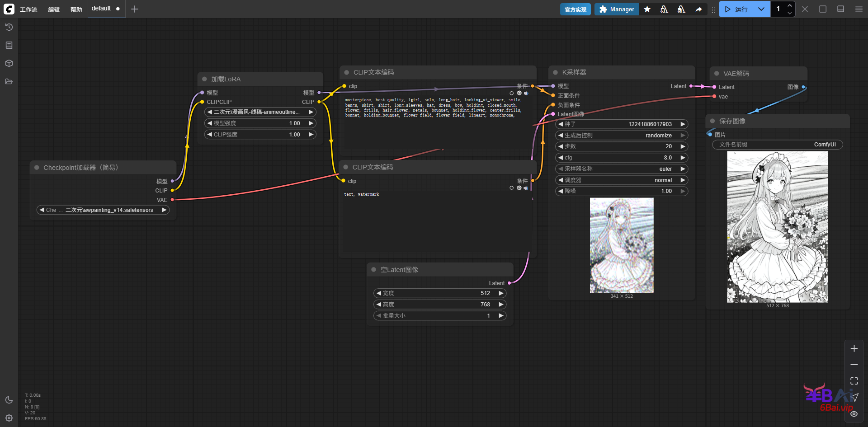Increase 高度 with its right arrow

pos(501,305)
